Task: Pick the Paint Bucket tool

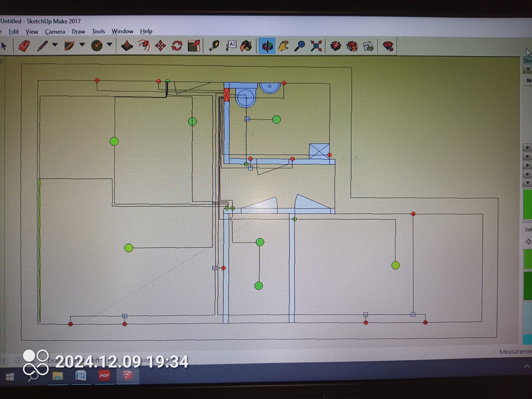Action: coord(246,46)
